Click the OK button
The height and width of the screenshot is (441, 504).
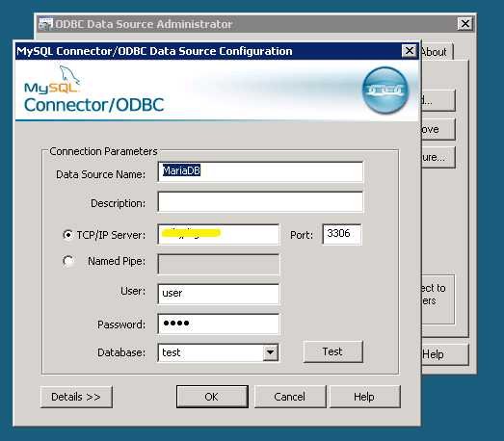click(x=212, y=397)
